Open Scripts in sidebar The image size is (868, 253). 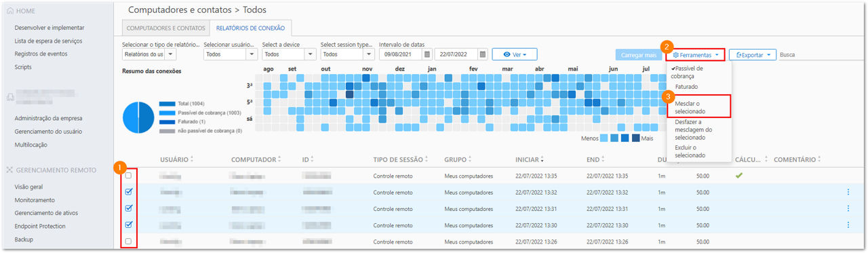tap(23, 66)
